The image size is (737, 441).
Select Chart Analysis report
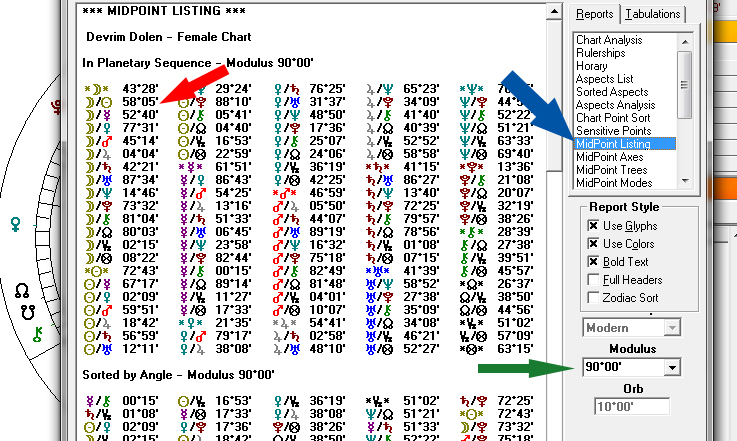[609, 40]
